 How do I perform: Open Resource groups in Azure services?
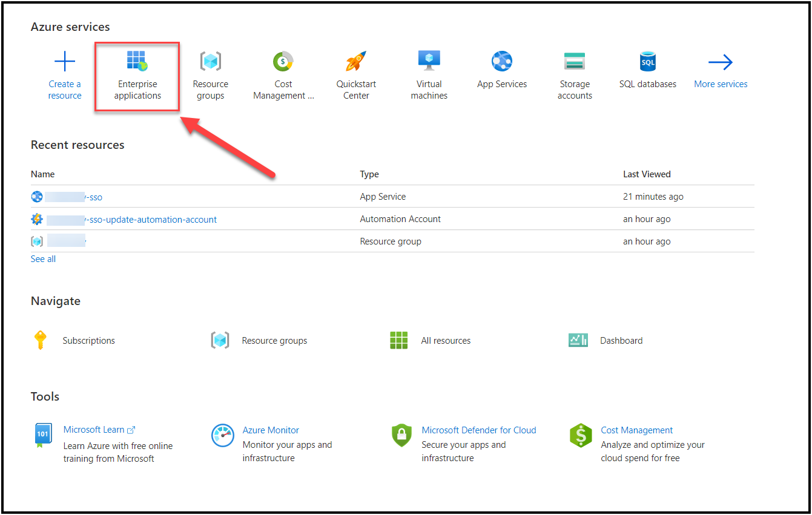tap(210, 62)
